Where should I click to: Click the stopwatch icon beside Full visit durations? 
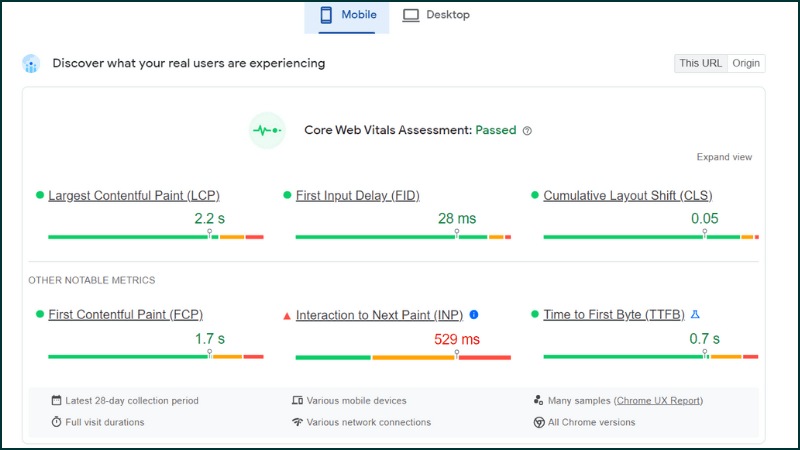56,421
